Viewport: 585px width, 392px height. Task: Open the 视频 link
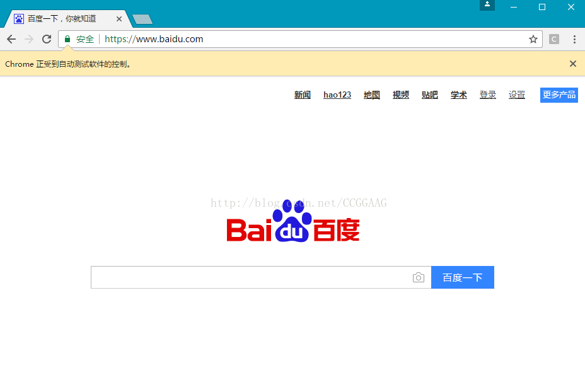click(x=401, y=95)
